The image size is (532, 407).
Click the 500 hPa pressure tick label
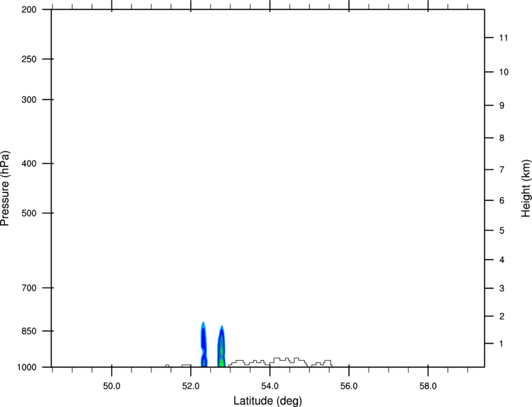point(29,213)
